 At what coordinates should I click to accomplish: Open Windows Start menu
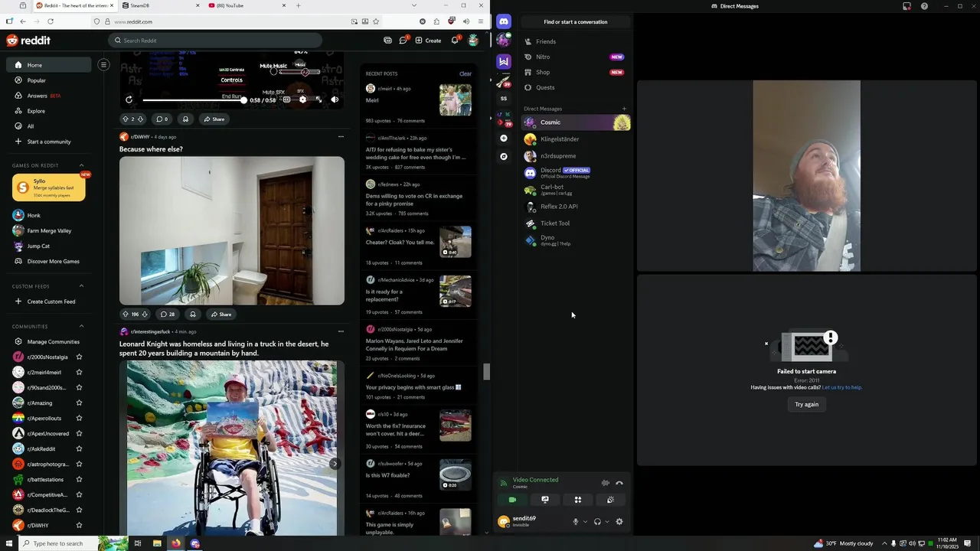(9, 543)
